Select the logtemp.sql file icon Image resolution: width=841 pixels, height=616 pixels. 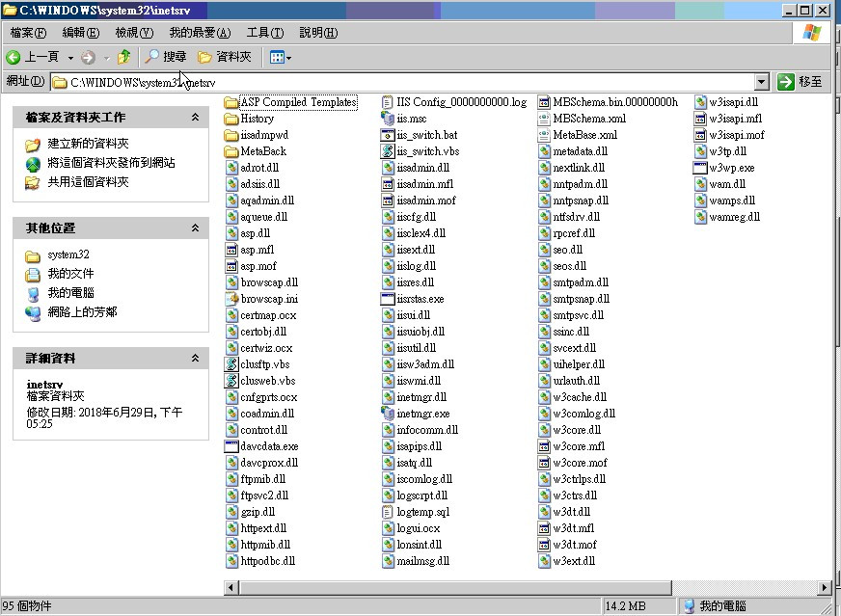point(388,512)
